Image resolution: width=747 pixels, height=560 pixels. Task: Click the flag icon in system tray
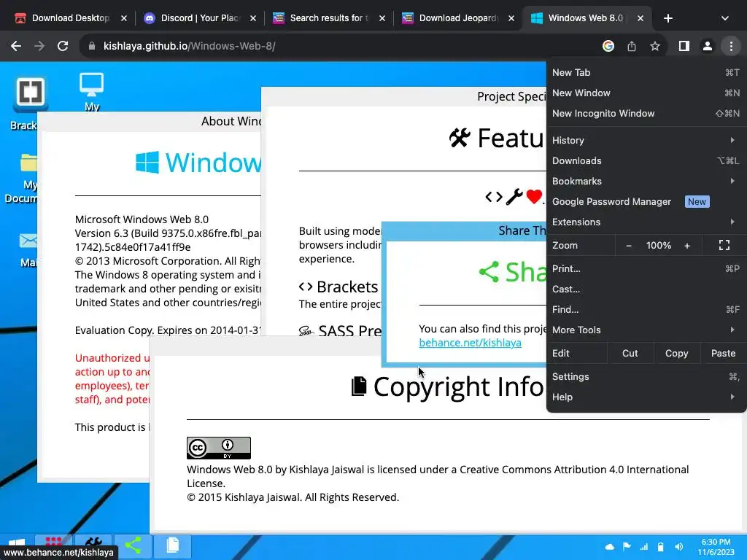pos(627,547)
